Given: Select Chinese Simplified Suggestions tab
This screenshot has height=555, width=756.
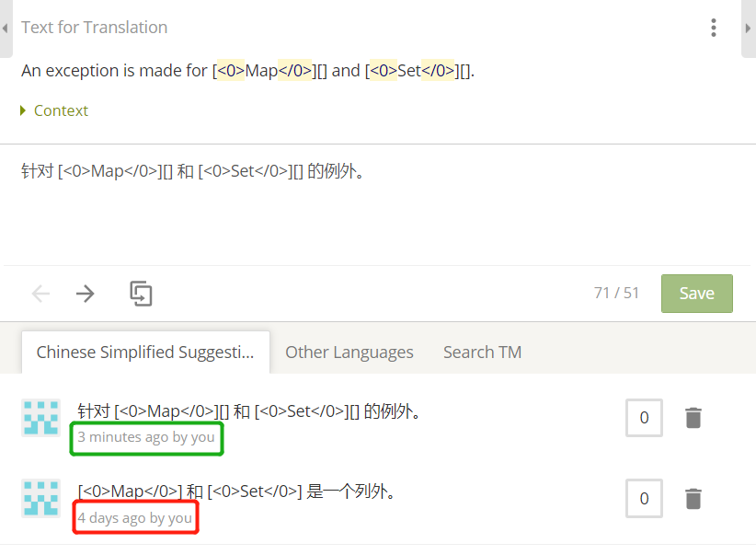Looking at the screenshot, I should (145, 353).
